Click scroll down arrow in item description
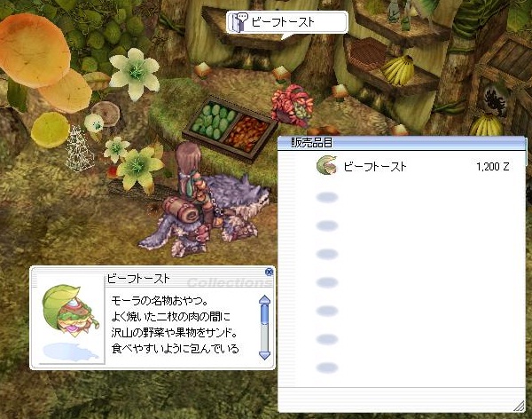The width and height of the screenshot is (532, 419). point(264,355)
